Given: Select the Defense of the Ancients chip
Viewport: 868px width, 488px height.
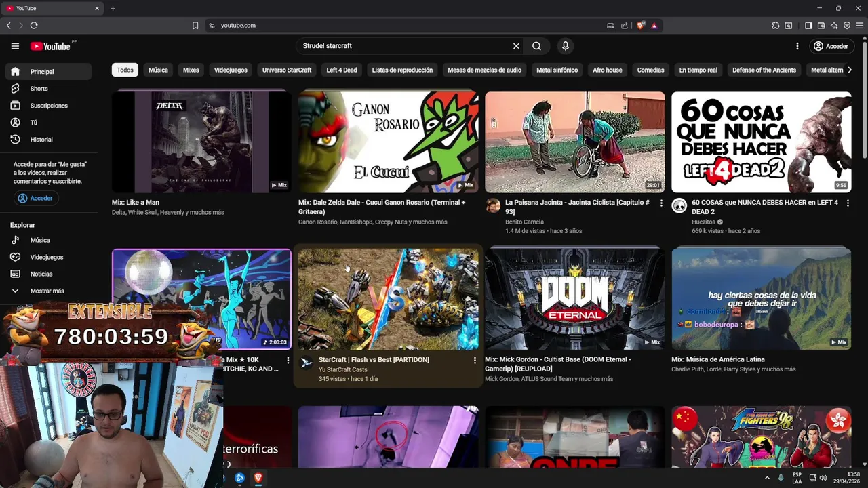Looking at the screenshot, I should point(764,70).
